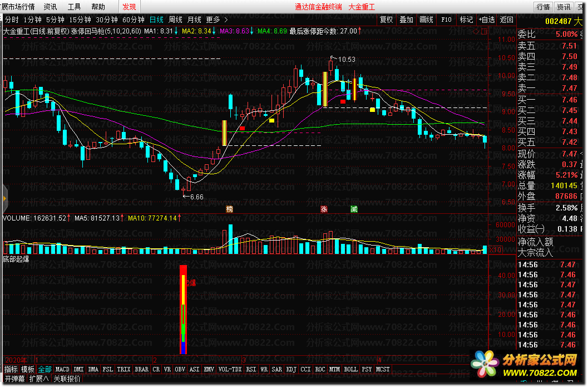Switch to 分时 chart period
This screenshot has width=588, height=387.
12,19
